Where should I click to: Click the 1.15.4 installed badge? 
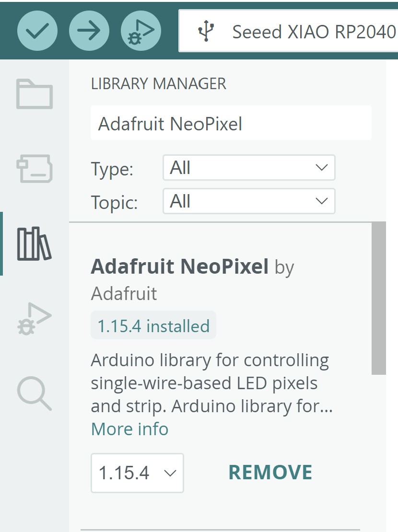pyautogui.click(x=153, y=326)
